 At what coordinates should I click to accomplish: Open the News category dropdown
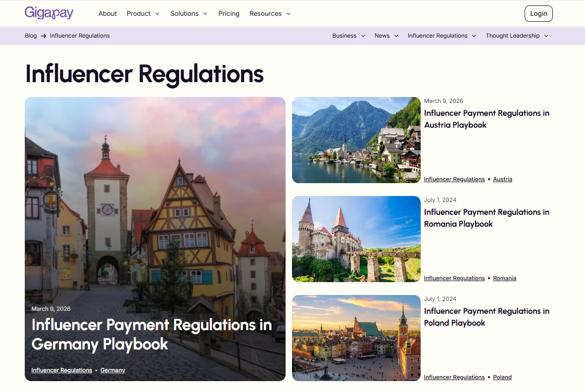pos(386,36)
